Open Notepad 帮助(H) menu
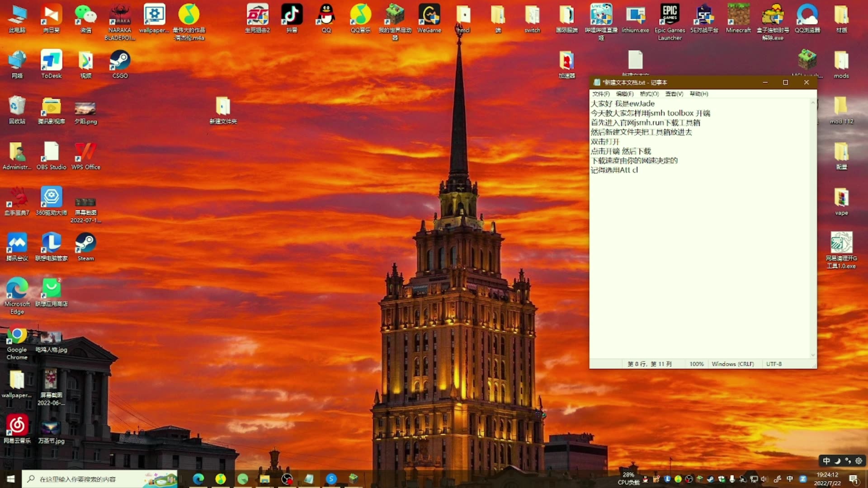The image size is (868, 488). [699, 94]
